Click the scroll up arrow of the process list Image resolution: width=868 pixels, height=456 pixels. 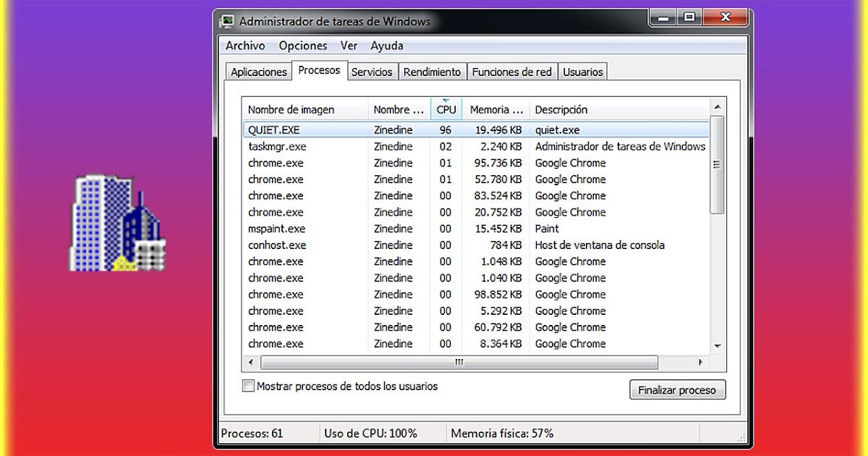pos(717,106)
